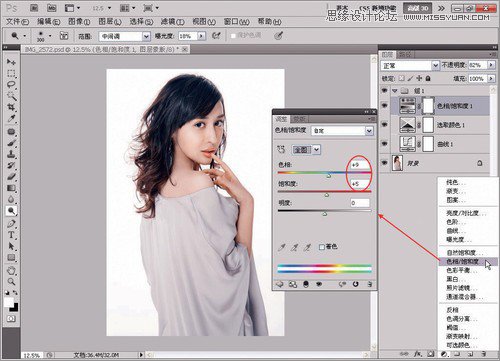This screenshot has width=500, height=361.
Task: Choose 曲线 from the adjustment list
Action: (453, 231)
